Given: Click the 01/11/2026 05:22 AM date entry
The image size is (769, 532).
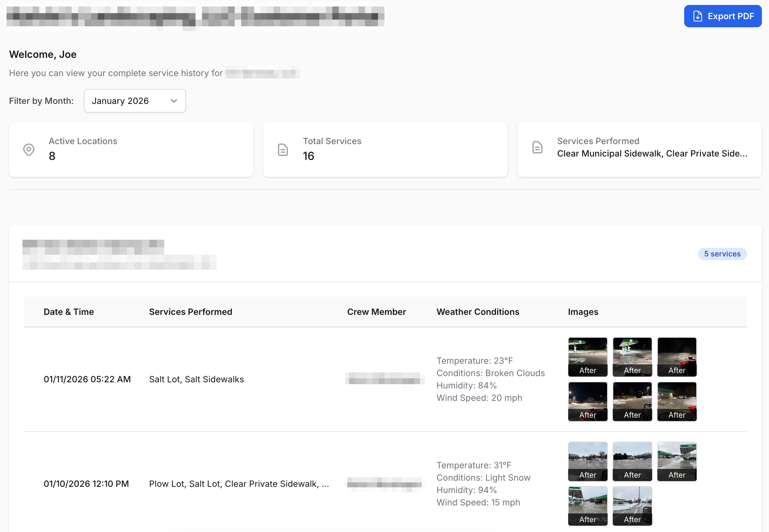Looking at the screenshot, I should click(x=87, y=379).
